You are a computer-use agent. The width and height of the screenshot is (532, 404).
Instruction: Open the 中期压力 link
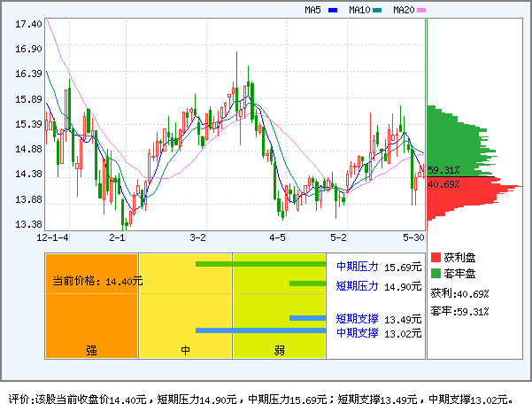pos(358,267)
